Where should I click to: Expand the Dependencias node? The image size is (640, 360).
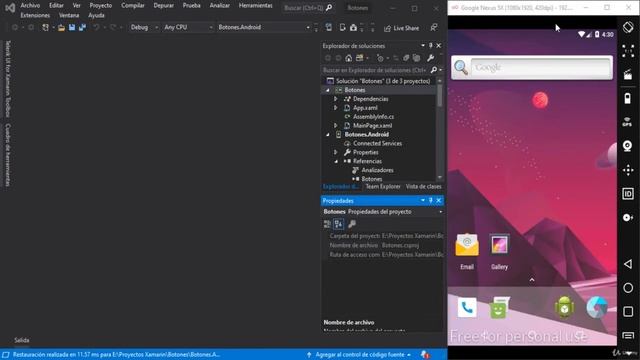(x=336, y=99)
